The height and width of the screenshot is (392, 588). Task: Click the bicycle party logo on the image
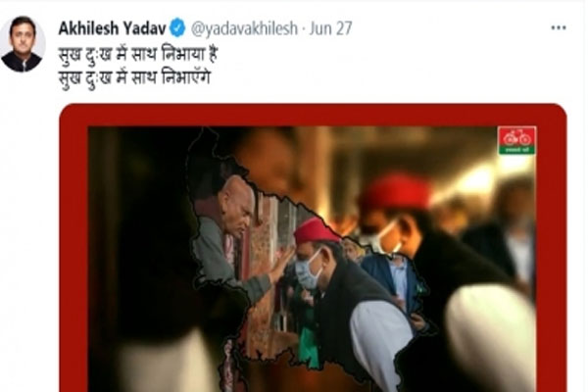(516, 140)
